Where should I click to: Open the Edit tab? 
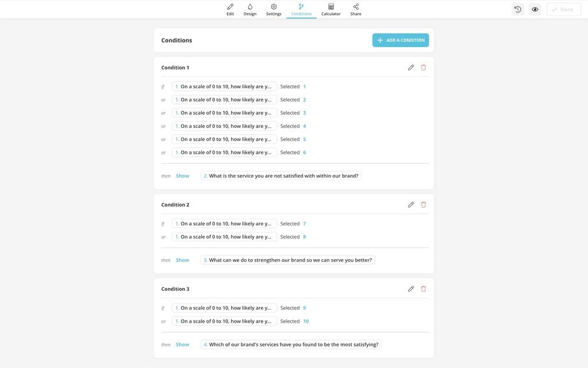pyautogui.click(x=230, y=9)
